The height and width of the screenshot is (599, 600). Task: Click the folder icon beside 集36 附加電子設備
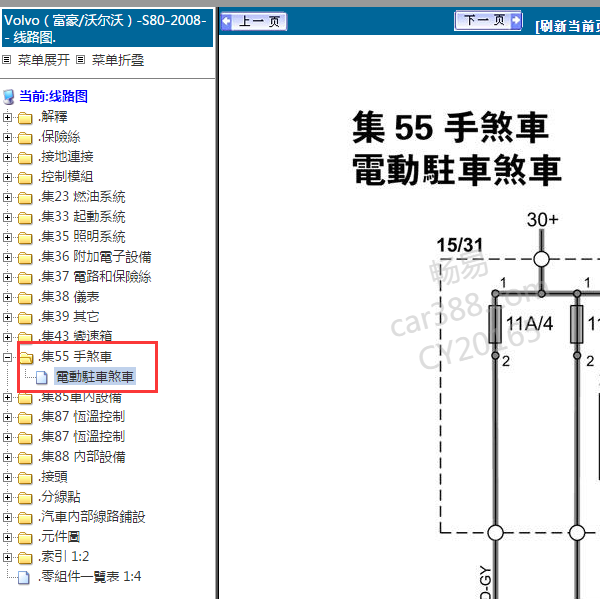(x=25, y=258)
